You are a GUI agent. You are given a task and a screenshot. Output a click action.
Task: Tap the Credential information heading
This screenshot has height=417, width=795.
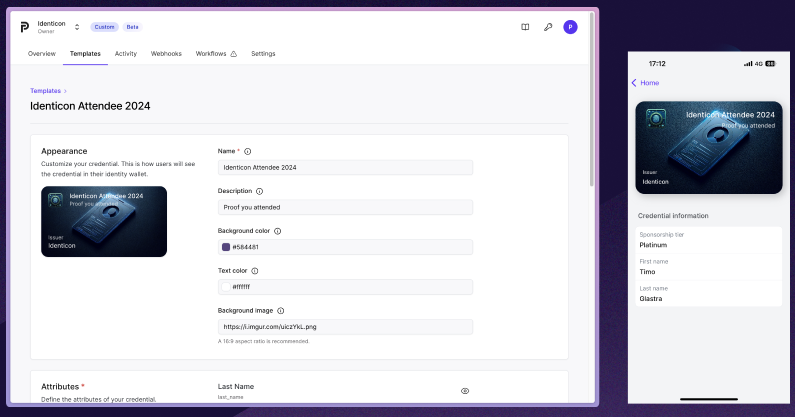point(673,216)
